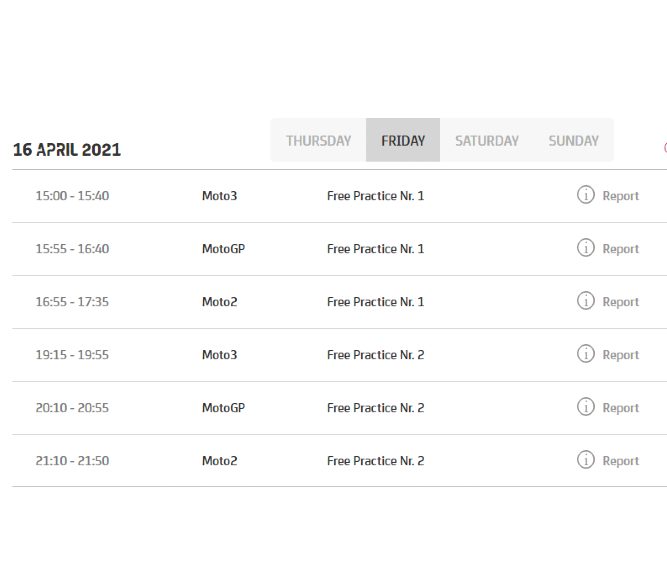Click the 15:55 - 16:40 time slot
Image resolution: width=667 pixels, height=580 pixels.
coord(72,249)
